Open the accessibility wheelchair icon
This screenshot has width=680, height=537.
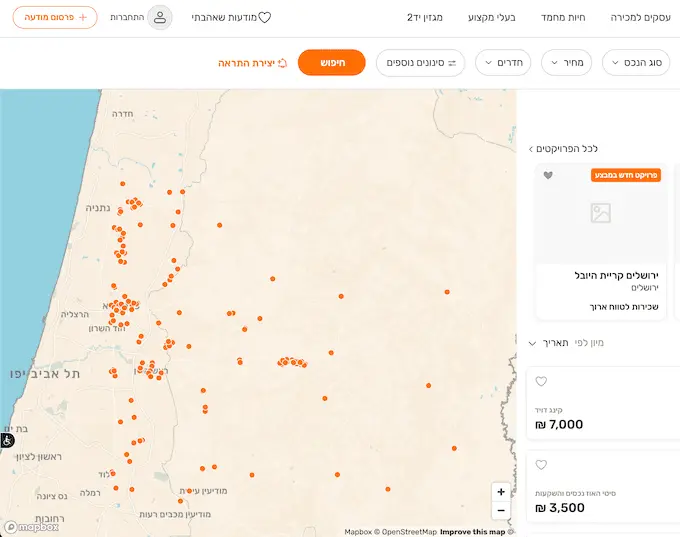click(7, 440)
